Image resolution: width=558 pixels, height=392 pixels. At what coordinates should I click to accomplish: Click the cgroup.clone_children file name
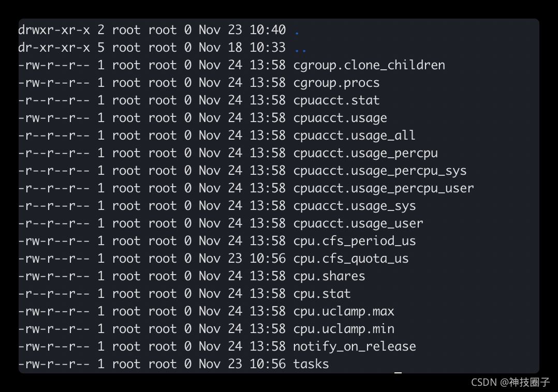(x=369, y=65)
